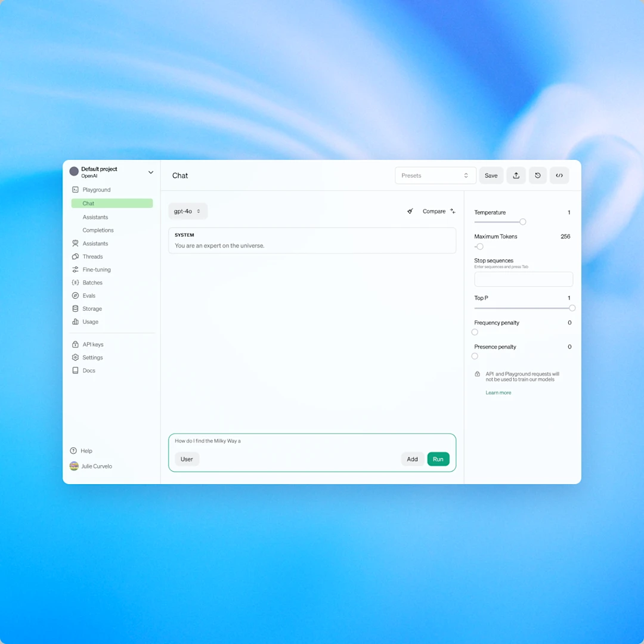
Task: Click the green Run button
Action: point(438,459)
